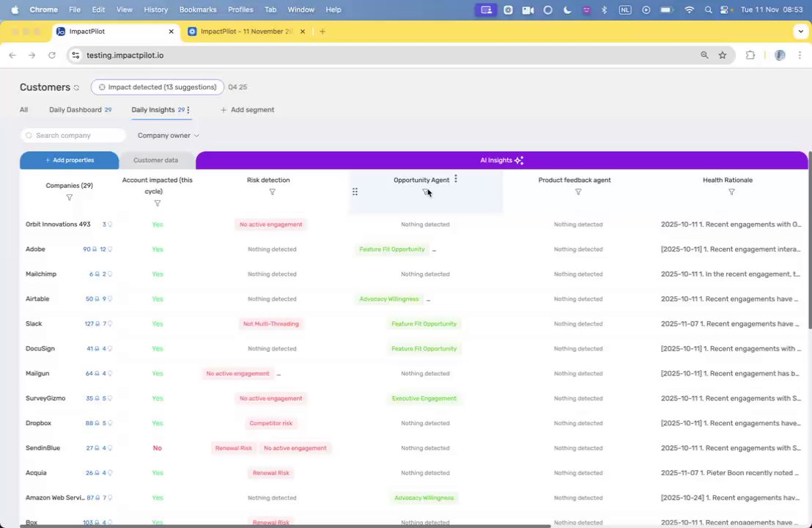Open the History menu
The image size is (812, 528).
click(156, 10)
